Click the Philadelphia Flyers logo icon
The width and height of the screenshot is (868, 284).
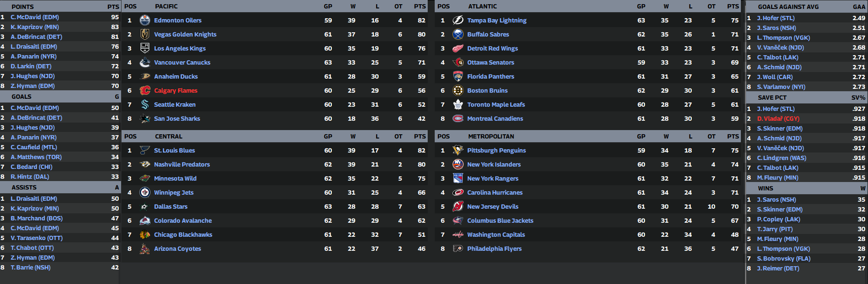pyautogui.click(x=458, y=248)
